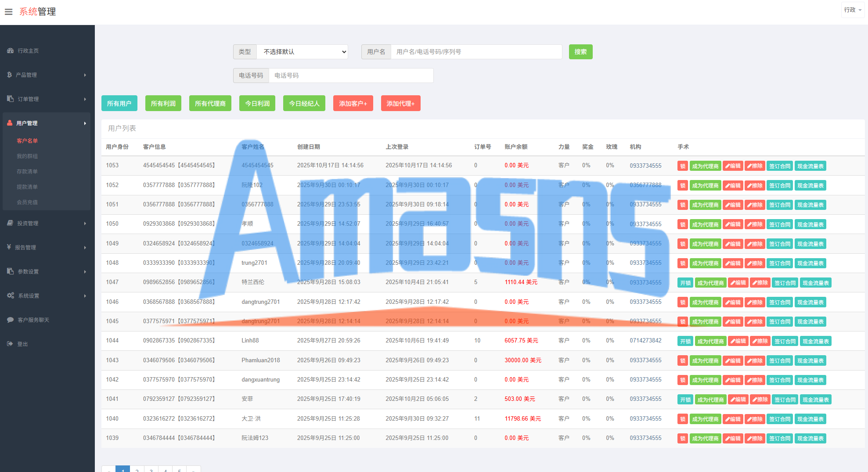This screenshot has height=472, width=868.
Task: Toggle the green 开锁 button for user 1047
Action: [685, 283]
